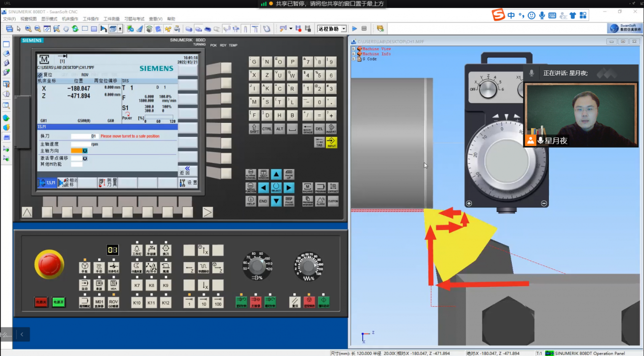
Task: Click the PROGRAM area key
Action: point(320,188)
